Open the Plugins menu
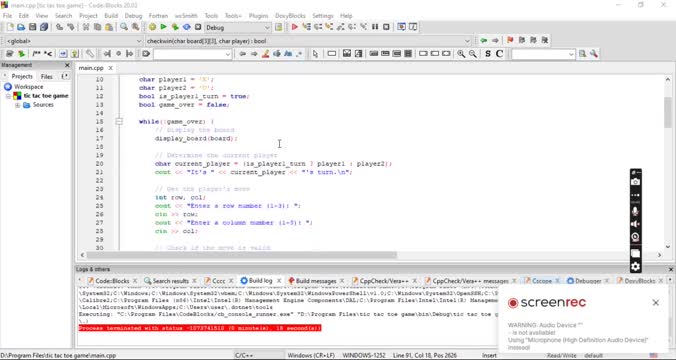 pyautogui.click(x=258, y=16)
